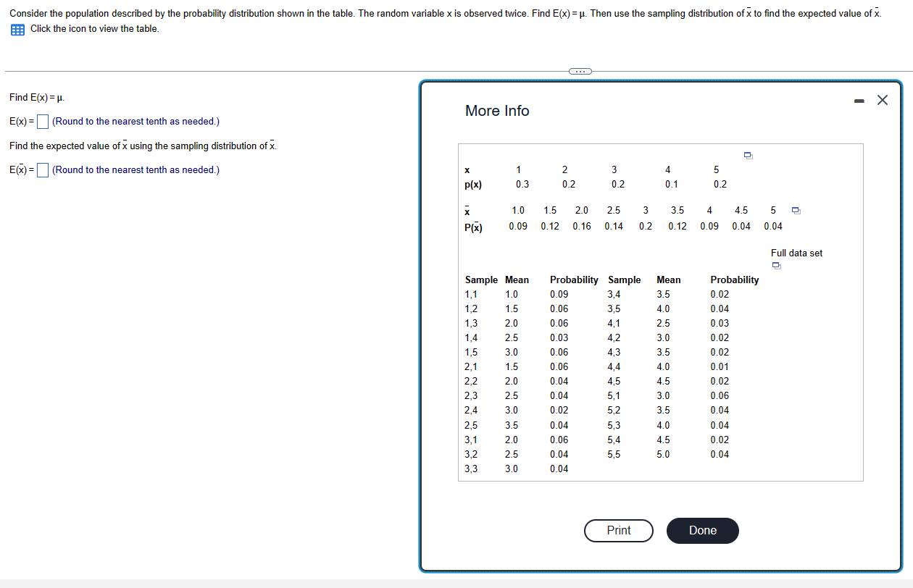Click the Mean column header
Screen dimensions: 913x588
pyautogui.click(x=517, y=280)
